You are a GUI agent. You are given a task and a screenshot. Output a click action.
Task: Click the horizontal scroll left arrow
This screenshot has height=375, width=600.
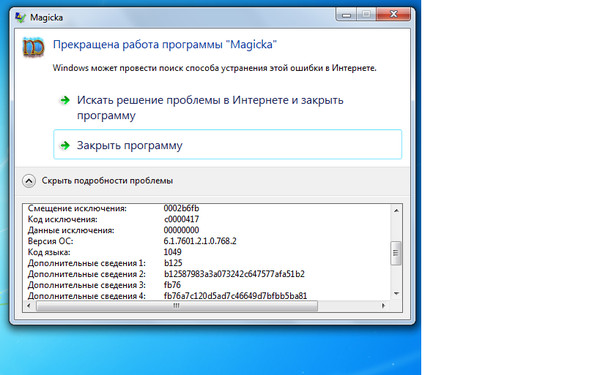pos(29,305)
